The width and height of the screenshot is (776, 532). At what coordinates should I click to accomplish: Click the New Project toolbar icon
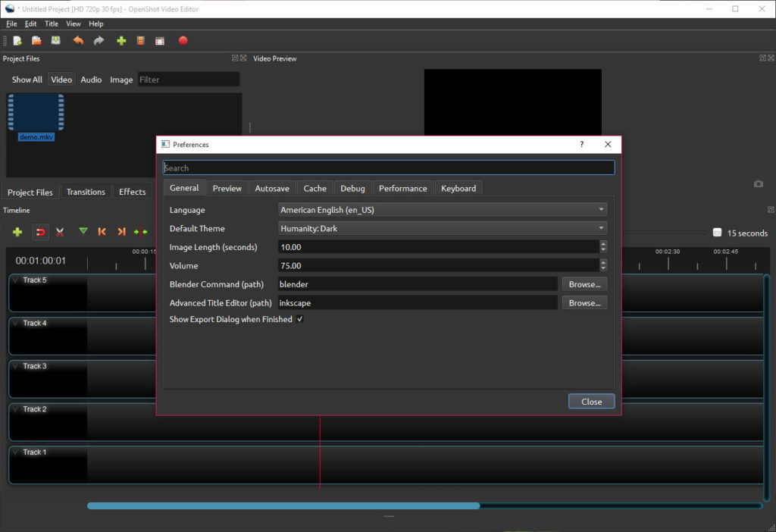point(17,41)
